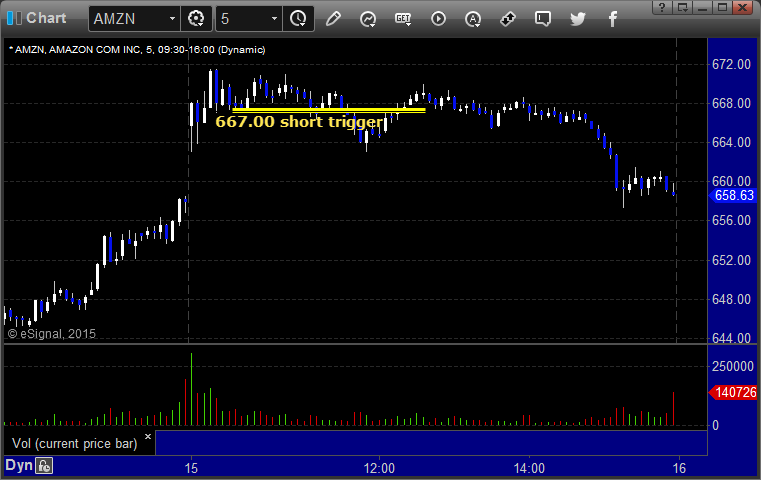Select the pencil drawing tool

pos(333,18)
